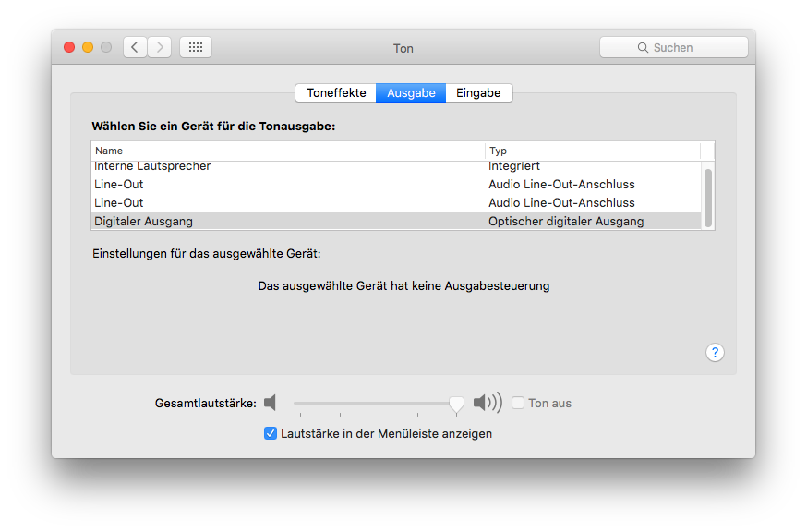Click the back navigation arrow
Viewport: 807px width, 532px height.
135,47
